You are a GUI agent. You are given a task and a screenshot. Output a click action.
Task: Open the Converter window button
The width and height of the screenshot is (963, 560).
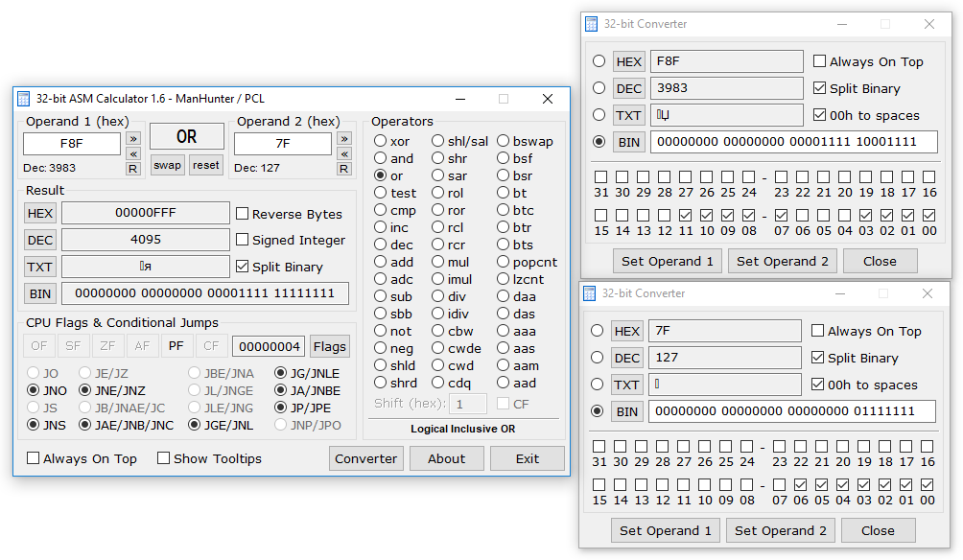[365, 458]
